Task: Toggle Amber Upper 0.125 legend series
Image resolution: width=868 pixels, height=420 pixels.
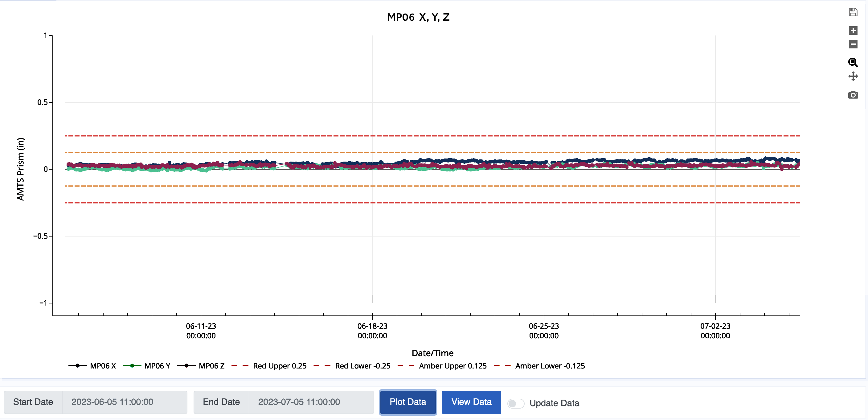Action: pos(442,366)
